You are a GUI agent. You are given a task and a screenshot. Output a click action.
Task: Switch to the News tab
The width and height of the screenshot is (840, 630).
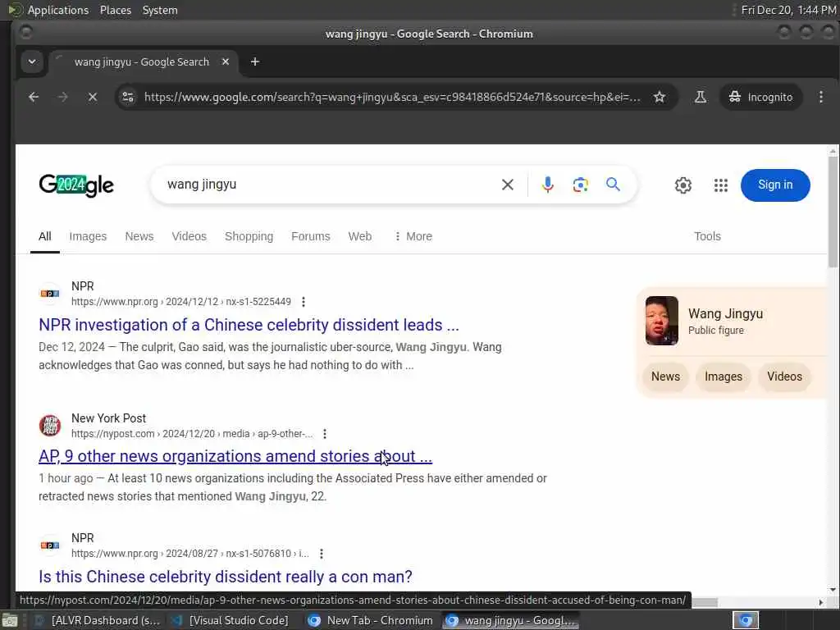click(x=139, y=236)
